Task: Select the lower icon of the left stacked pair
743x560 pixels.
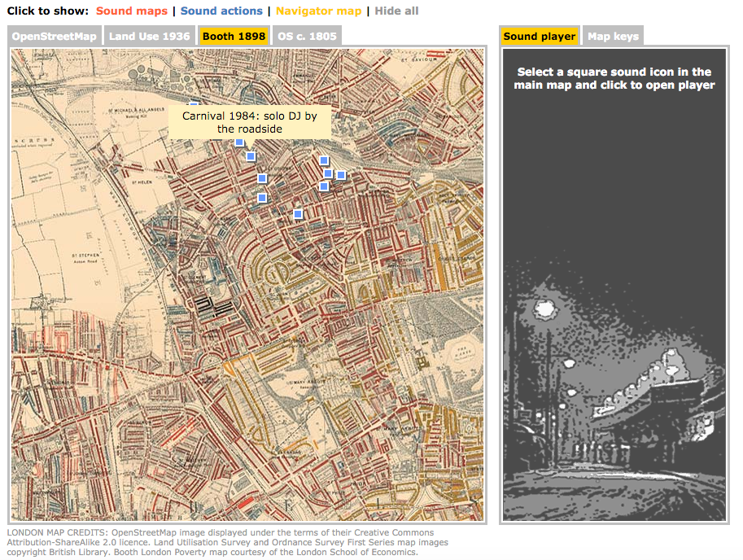Action: [261, 198]
